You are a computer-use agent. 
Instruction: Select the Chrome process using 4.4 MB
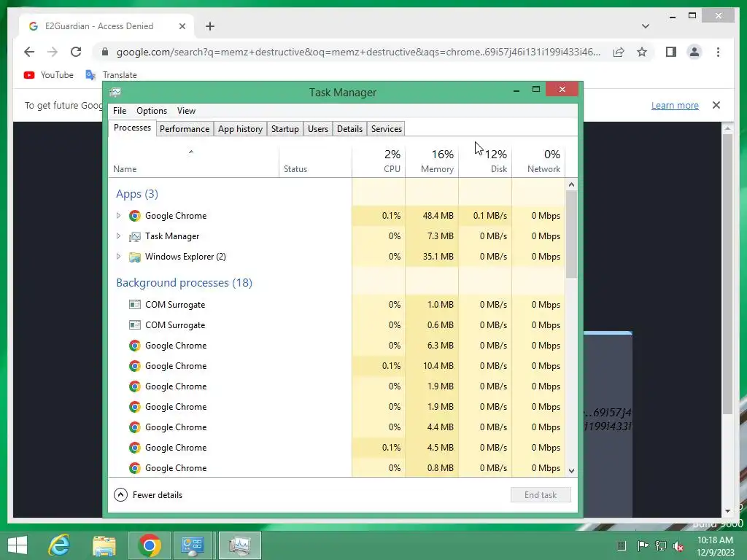point(336,427)
